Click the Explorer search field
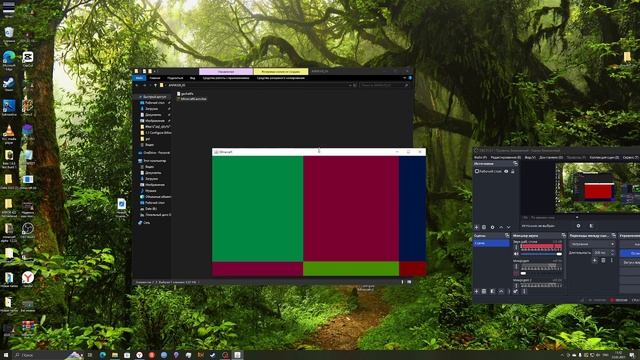640x360 pixels. (x=384, y=85)
